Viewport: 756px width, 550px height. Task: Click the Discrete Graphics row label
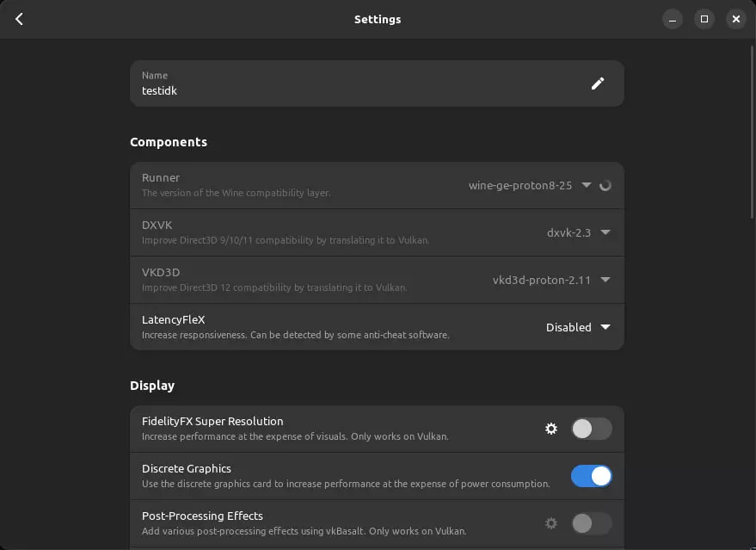point(187,469)
